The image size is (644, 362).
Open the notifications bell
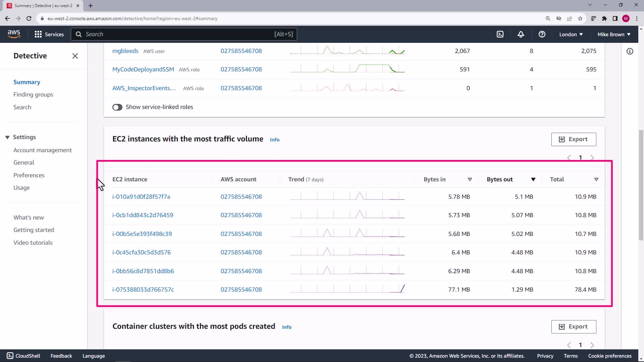(521, 34)
